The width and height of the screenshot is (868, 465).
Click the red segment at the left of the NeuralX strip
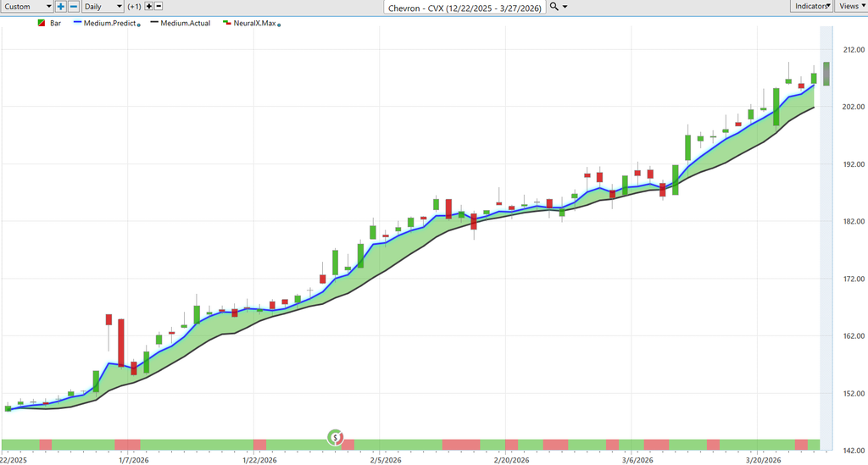[x=46, y=445]
